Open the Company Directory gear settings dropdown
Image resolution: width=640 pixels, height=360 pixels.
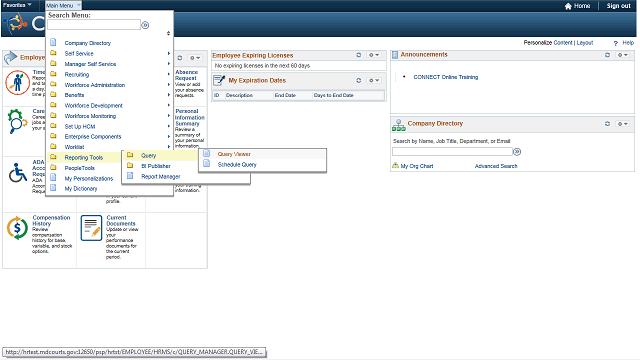[622, 124]
